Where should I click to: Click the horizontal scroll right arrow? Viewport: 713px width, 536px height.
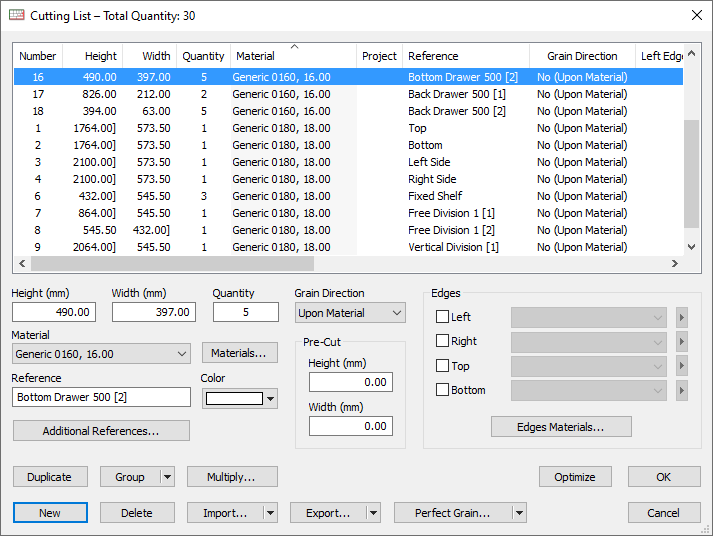click(675, 263)
